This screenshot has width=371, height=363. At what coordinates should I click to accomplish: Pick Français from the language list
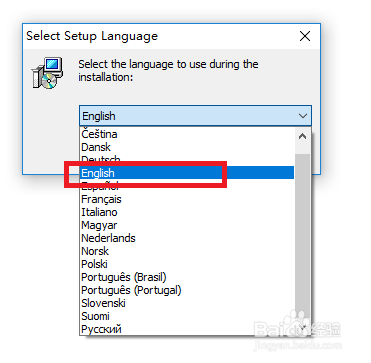tap(187, 199)
